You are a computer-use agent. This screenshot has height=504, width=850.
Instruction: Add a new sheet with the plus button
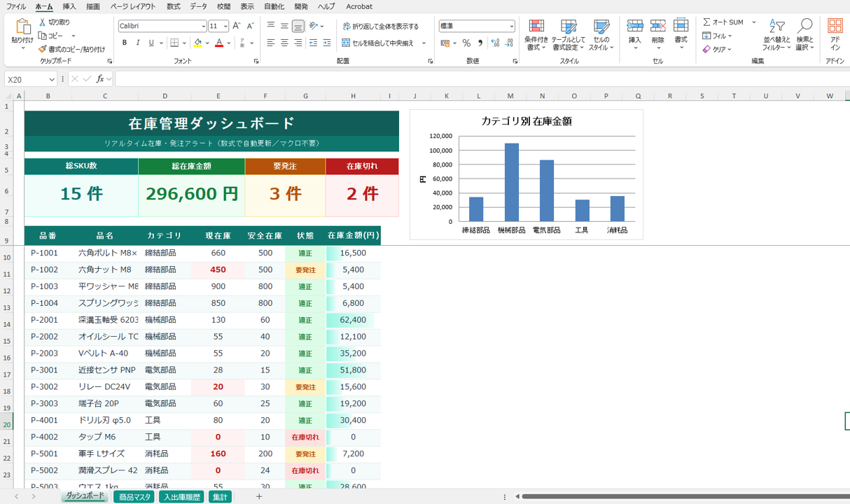coord(259,497)
